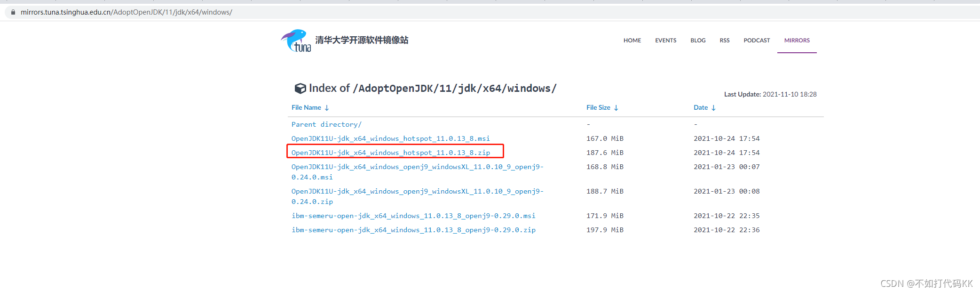Select the 197.9 MiB file size text

tap(605, 230)
